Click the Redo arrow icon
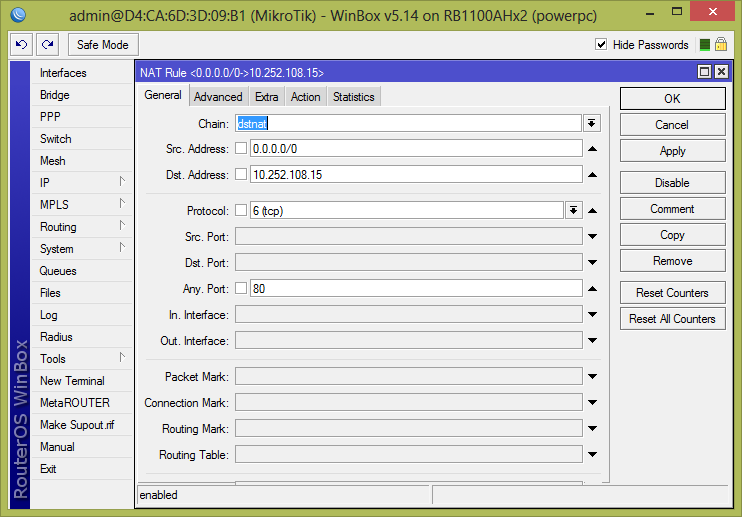This screenshot has width=742, height=517. tap(47, 45)
